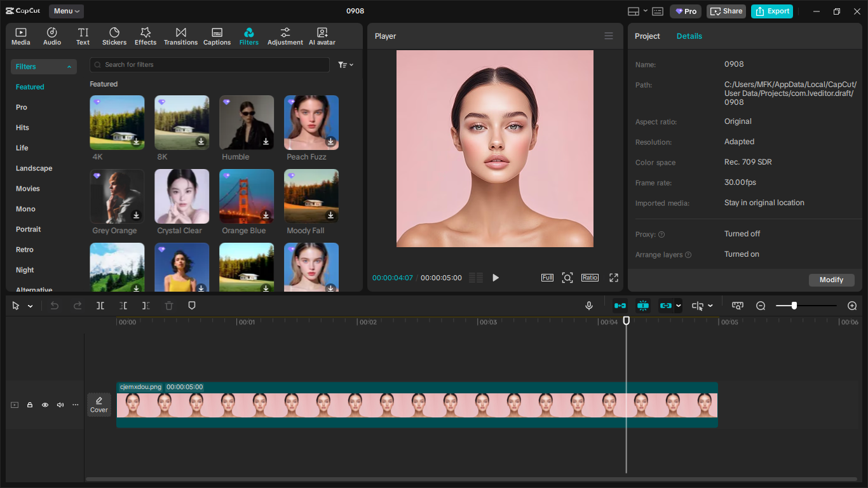Viewport: 868px width, 488px height.
Task: Download the Orange Blue filter
Action: (266, 215)
